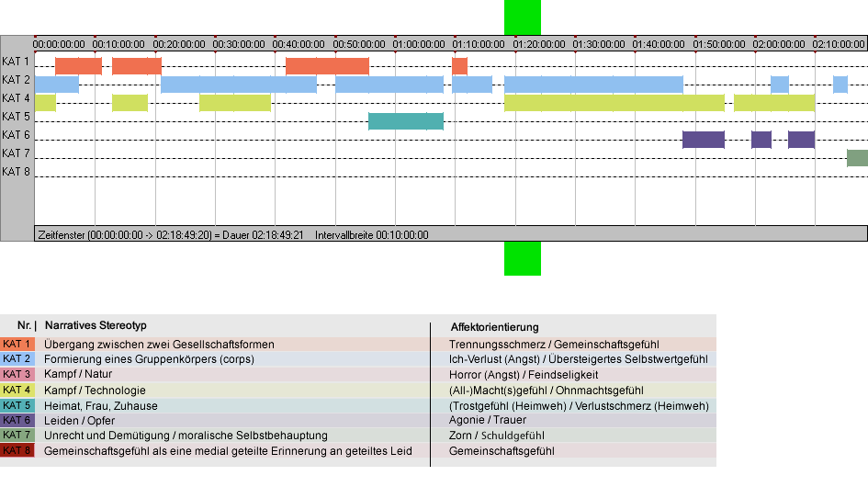Select the green KAT 7 block at timeline end
This screenshot has width=868, height=487.
[x=858, y=158]
